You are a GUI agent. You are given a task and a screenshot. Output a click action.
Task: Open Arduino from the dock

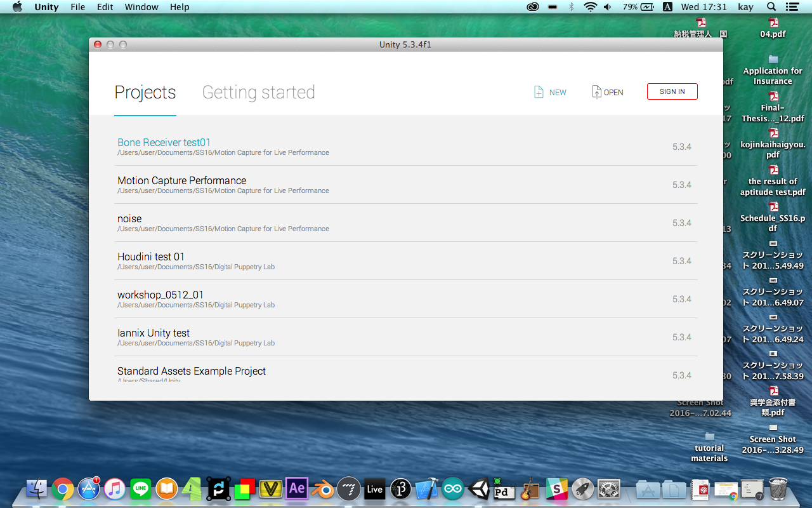point(453,489)
